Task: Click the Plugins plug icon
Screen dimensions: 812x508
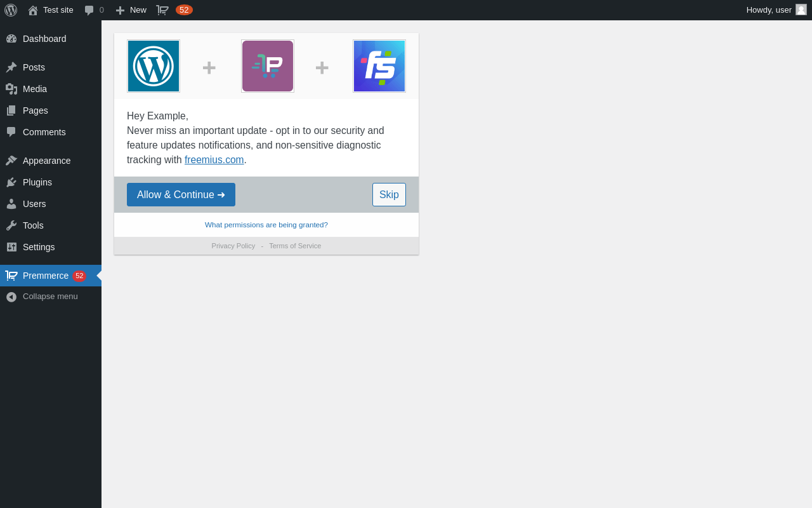Action: [11, 182]
